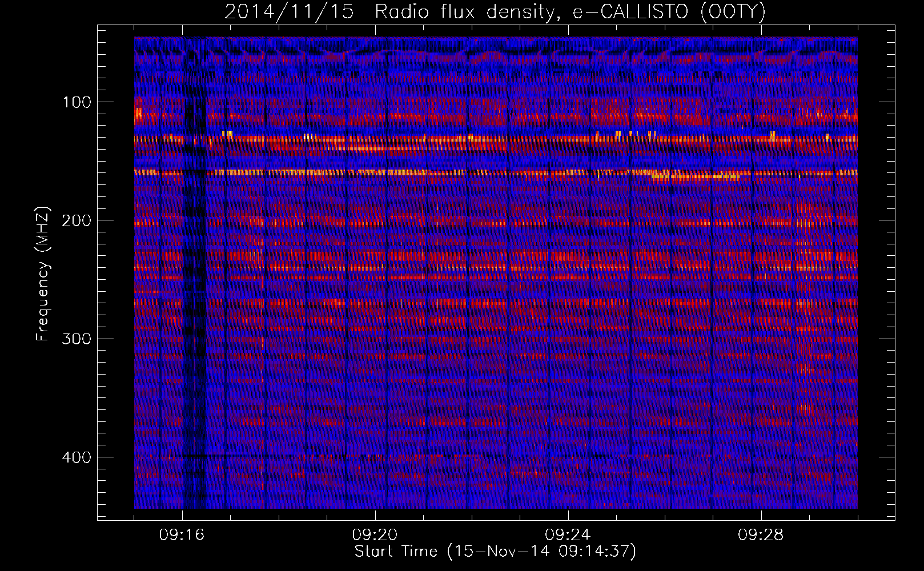Click the 09:20 time tick label
The width and height of the screenshot is (924, 571).
click(x=375, y=535)
